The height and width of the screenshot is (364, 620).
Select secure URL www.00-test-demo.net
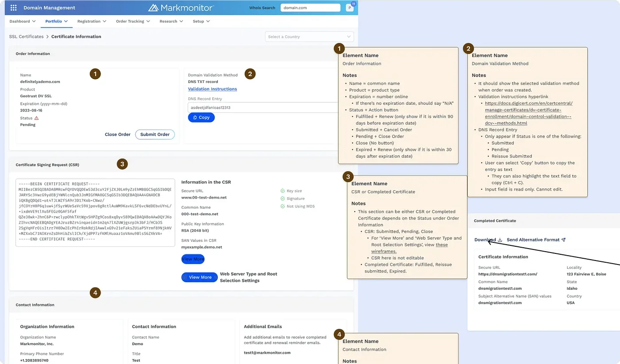pyautogui.click(x=204, y=197)
